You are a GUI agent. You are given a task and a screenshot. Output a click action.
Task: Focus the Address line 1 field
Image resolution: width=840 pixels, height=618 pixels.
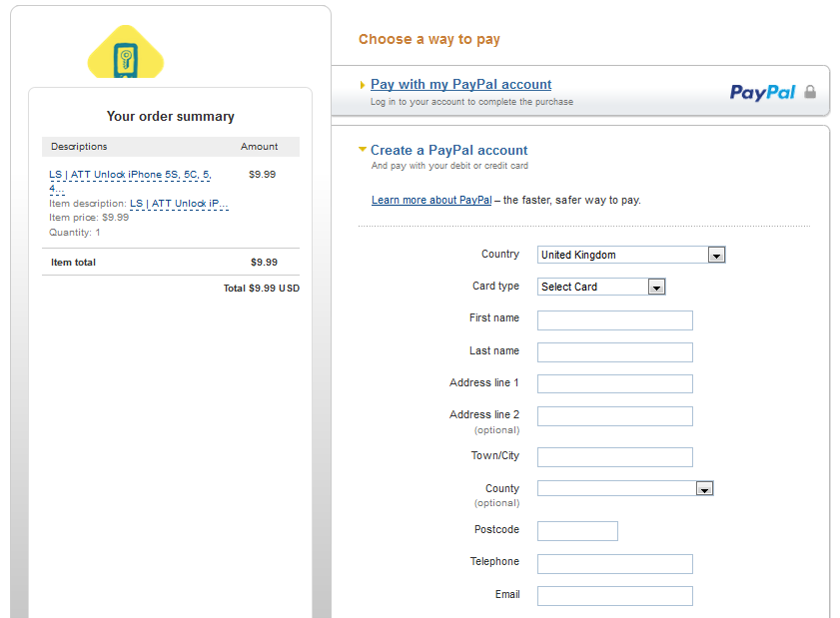pyautogui.click(x=614, y=384)
